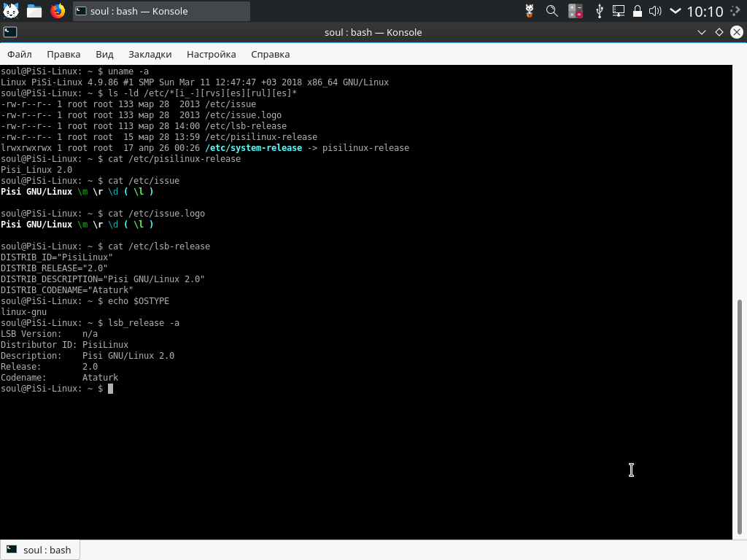Screen dimensions: 747x560
Task: Select the Konsole entry in the taskbar
Action: click(161, 11)
